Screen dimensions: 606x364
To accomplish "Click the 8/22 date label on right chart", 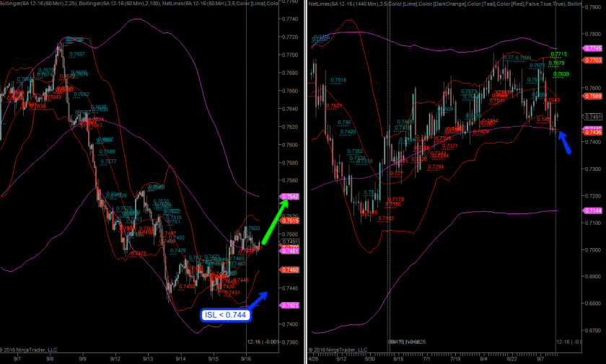I will point(511,359).
